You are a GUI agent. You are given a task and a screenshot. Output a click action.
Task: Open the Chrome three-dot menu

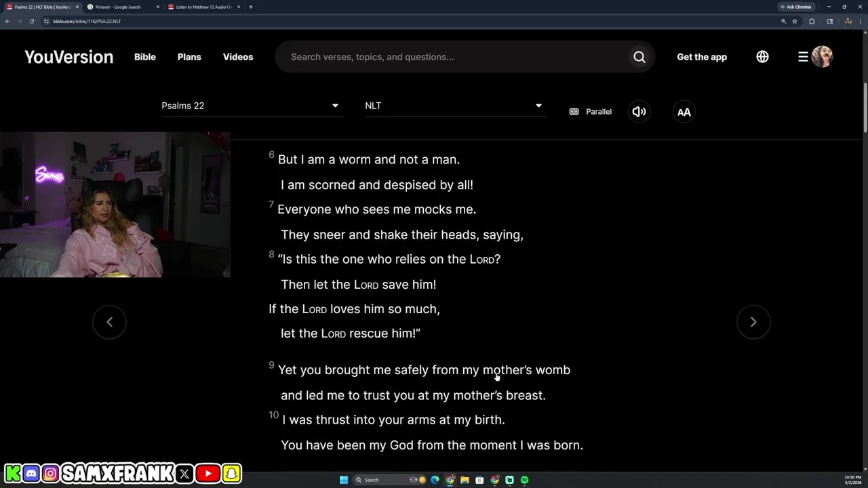point(861,21)
